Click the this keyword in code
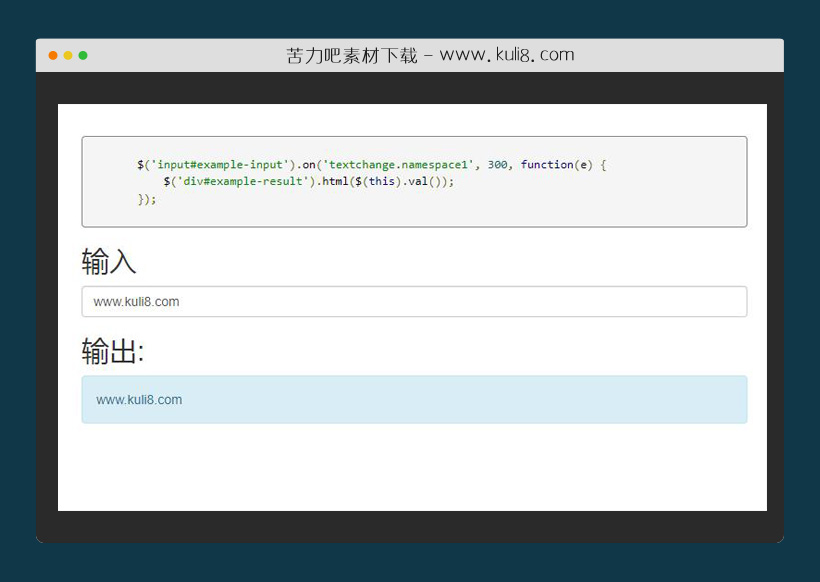The height and width of the screenshot is (582, 820). click(381, 182)
